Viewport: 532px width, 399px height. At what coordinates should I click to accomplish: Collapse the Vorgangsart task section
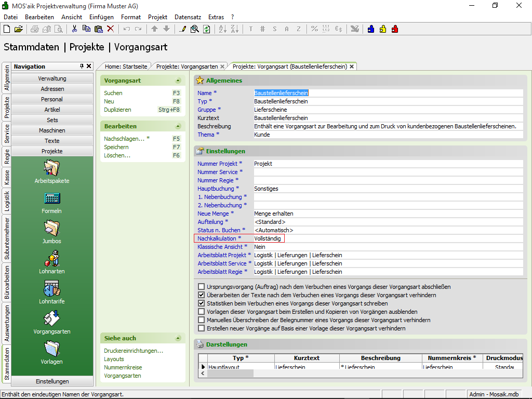(178, 81)
